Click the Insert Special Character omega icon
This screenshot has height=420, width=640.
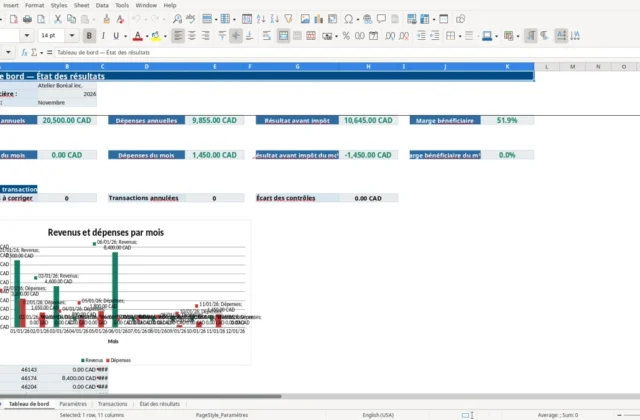pyautogui.click(x=349, y=19)
